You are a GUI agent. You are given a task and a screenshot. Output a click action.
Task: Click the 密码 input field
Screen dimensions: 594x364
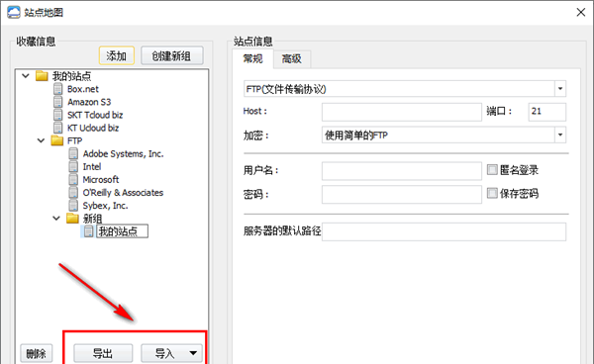(402, 195)
